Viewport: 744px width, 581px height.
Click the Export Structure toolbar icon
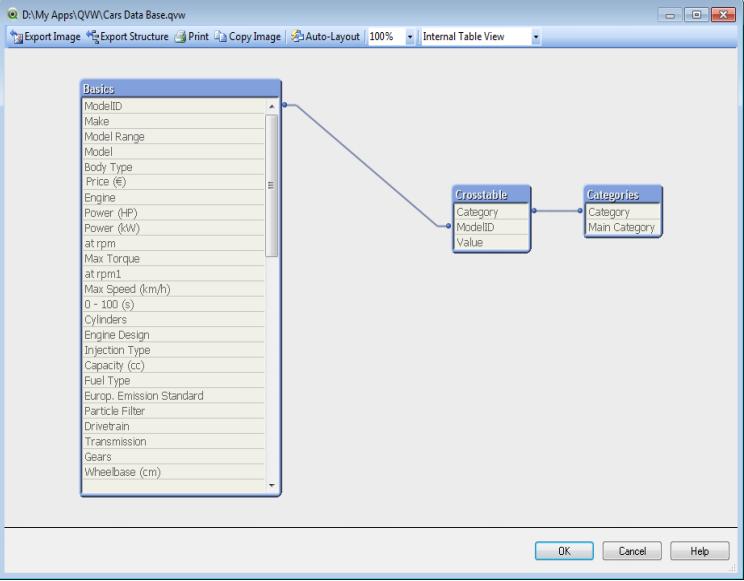pyautogui.click(x=93, y=37)
